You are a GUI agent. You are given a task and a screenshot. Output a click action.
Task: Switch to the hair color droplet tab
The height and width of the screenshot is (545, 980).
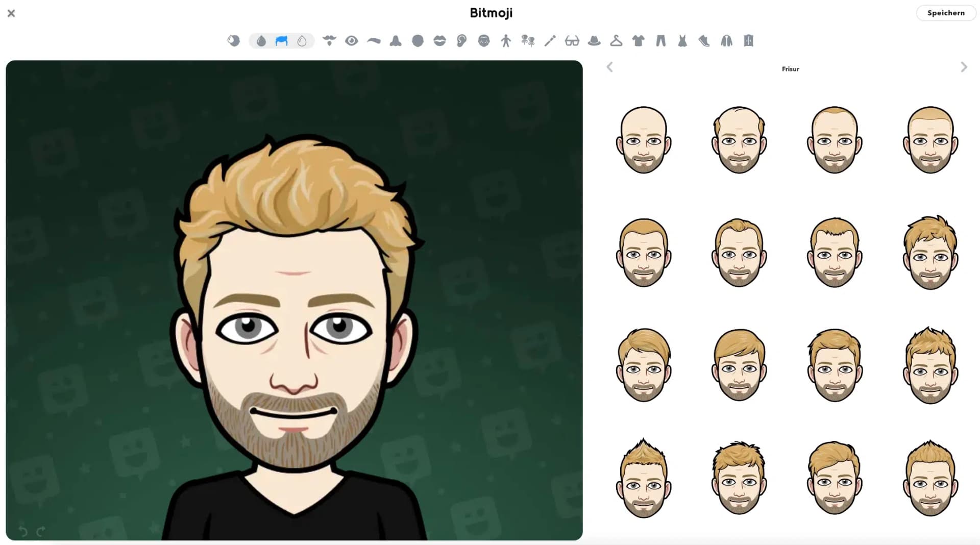pos(261,41)
